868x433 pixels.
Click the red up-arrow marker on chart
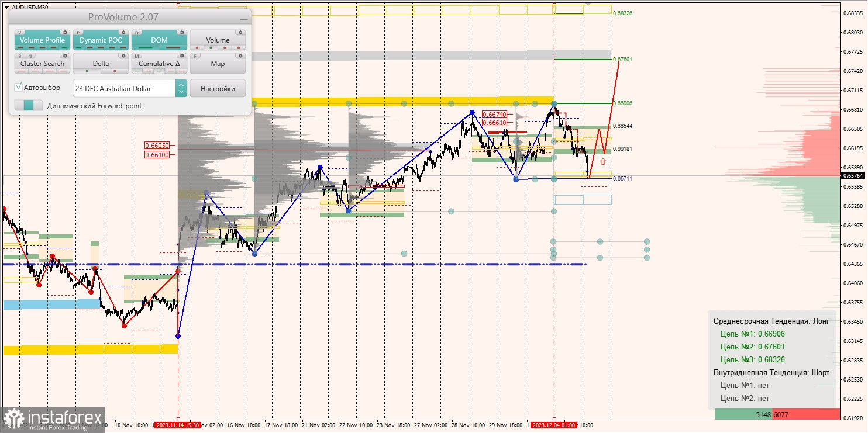[x=602, y=161]
